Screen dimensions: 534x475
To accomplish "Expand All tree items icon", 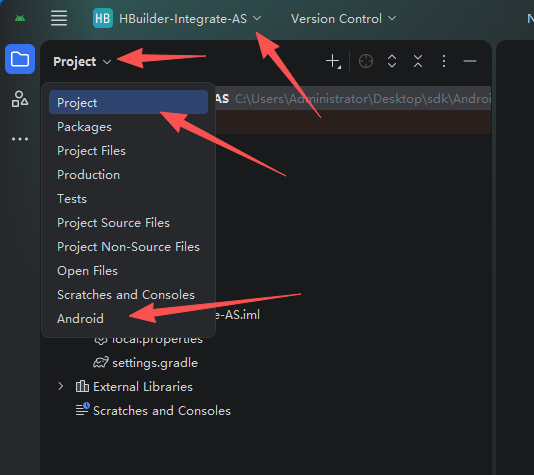I will 392,61.
